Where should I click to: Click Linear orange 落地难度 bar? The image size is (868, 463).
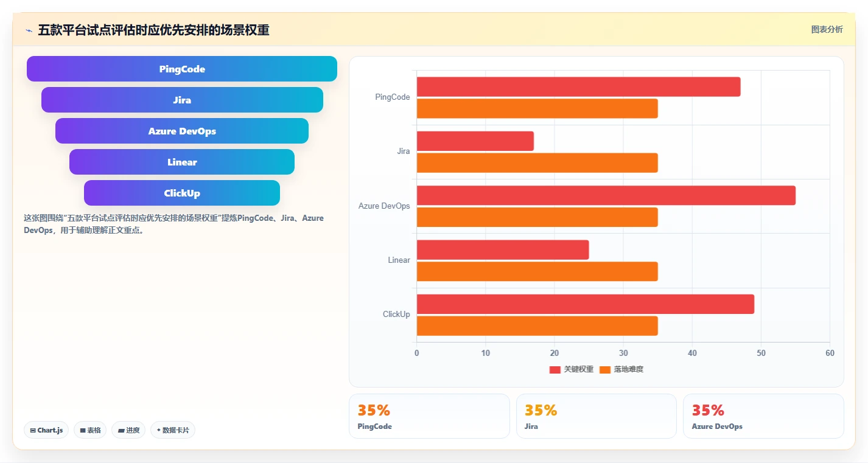[x=537, y=271]
